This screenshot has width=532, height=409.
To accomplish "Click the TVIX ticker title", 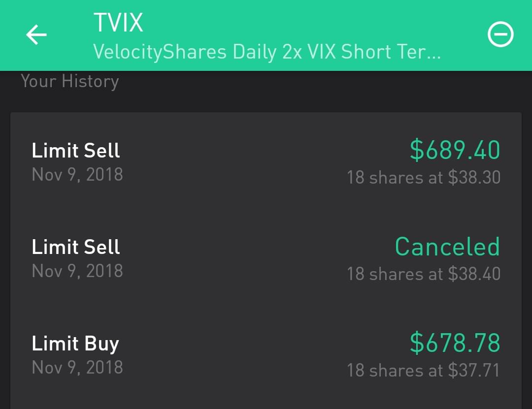I will tap(118, 23).
